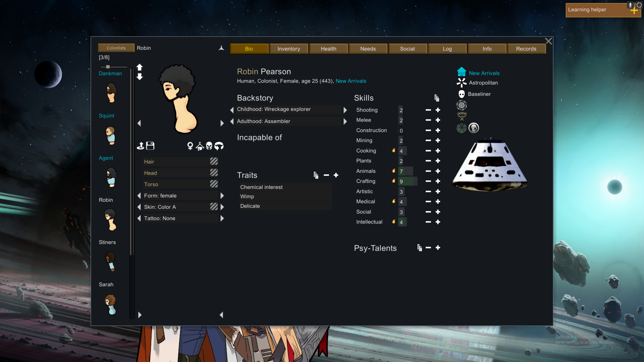The image size is (644, 362).
Task: Decrease the Shooting skill with its minus
Action: [x=428, y=110]
